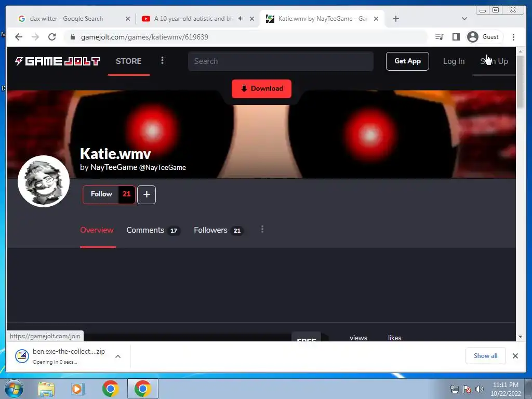Open Windows Explorer from taskbar
The image size is (532, 399).
(46, 389)
